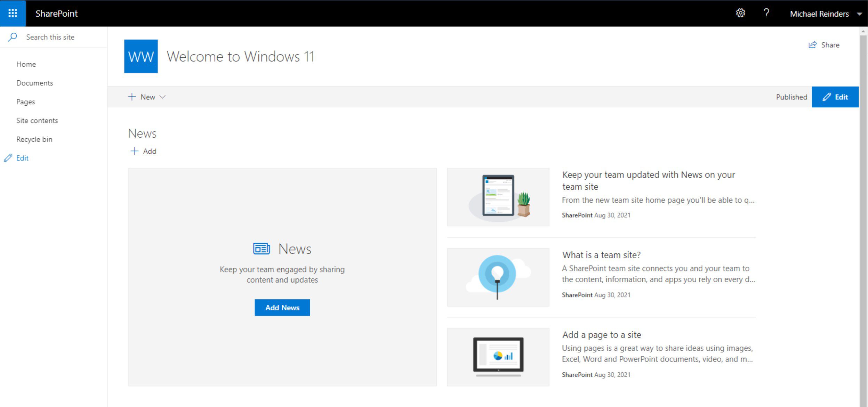Click 'From the new team site home page' description
Screen dimensions: 868x407
click(658, 200)
